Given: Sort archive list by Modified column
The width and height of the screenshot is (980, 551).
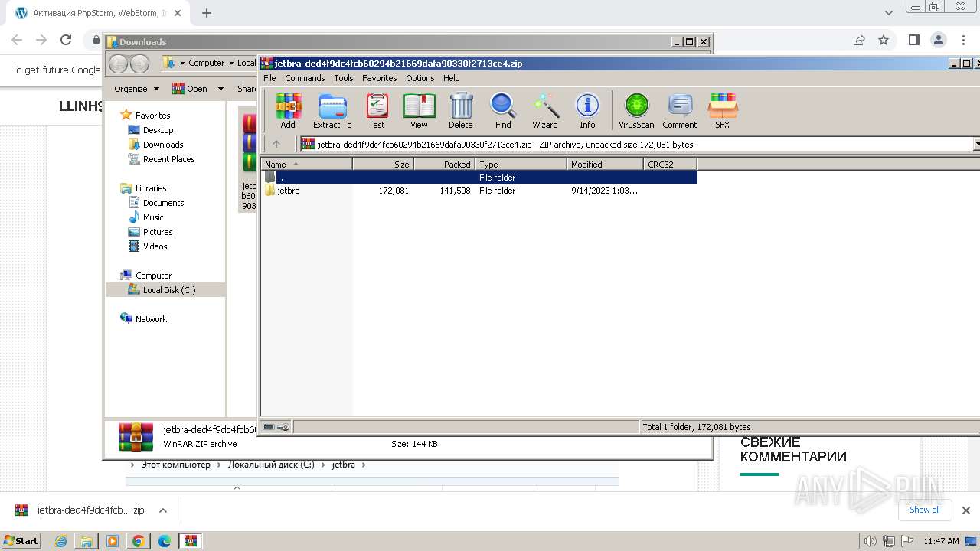Looking at the screenshot, I should point(605,164).
